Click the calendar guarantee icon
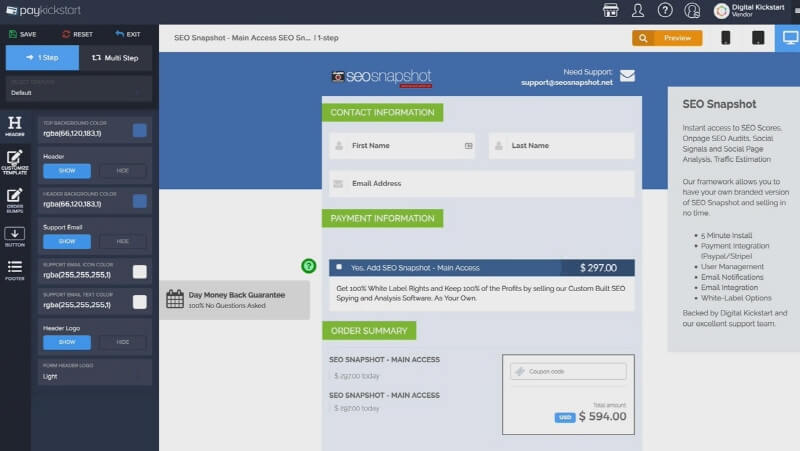Image resolution: width=800 pixels, height=451 pixels. (174, 299)
